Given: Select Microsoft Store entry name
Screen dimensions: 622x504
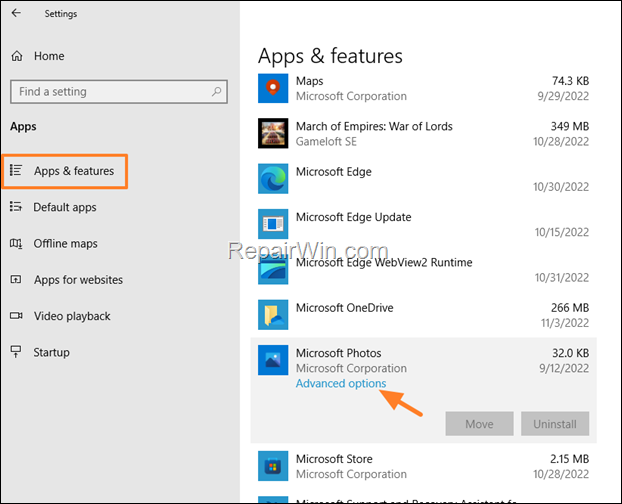Looking at the screenshot, I should point(334,459).
